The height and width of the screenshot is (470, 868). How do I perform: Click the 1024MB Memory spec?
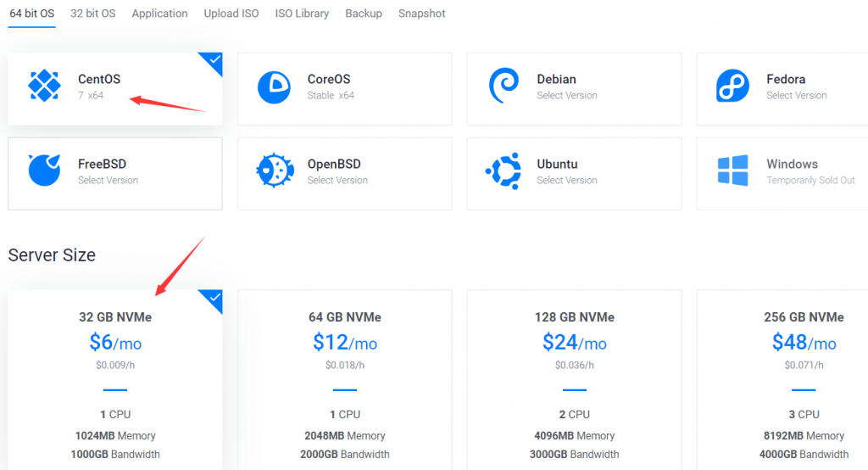tap(115, 435)
